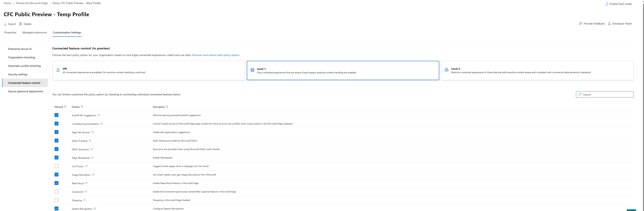Open external link icon beside Read Aloud
Screen dimensions: 644x211
tap(86, 183)
